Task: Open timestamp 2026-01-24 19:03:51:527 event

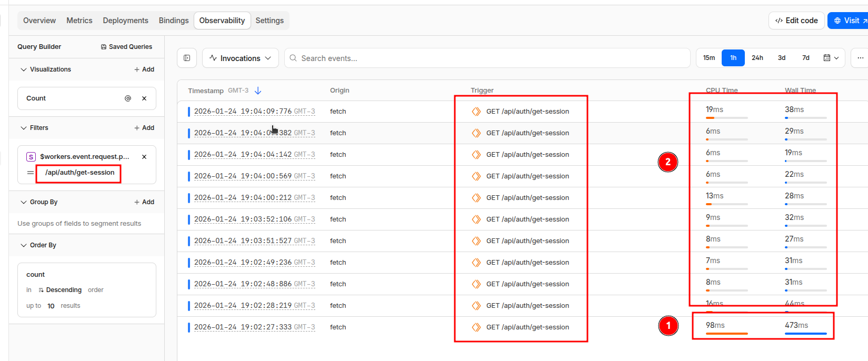Action: pyautogui.click(x=255, y=241)
